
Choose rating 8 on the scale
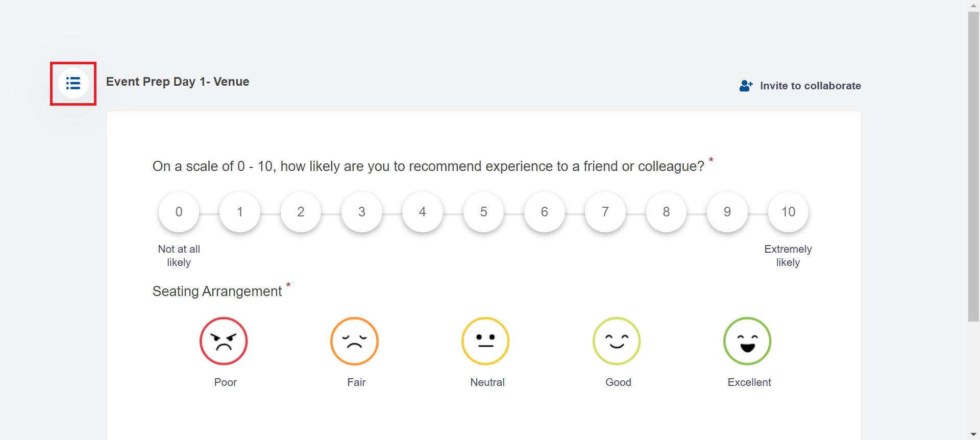click(x=666, y=212)
